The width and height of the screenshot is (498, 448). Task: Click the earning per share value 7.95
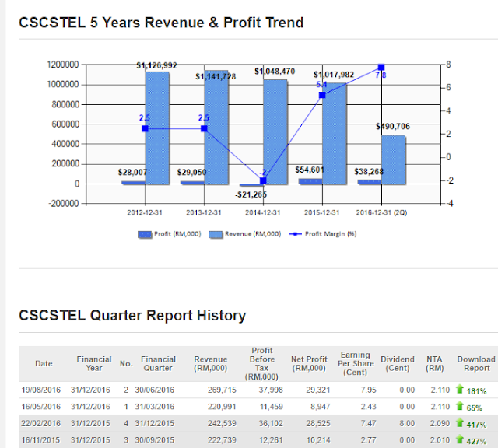coord(368,390)
